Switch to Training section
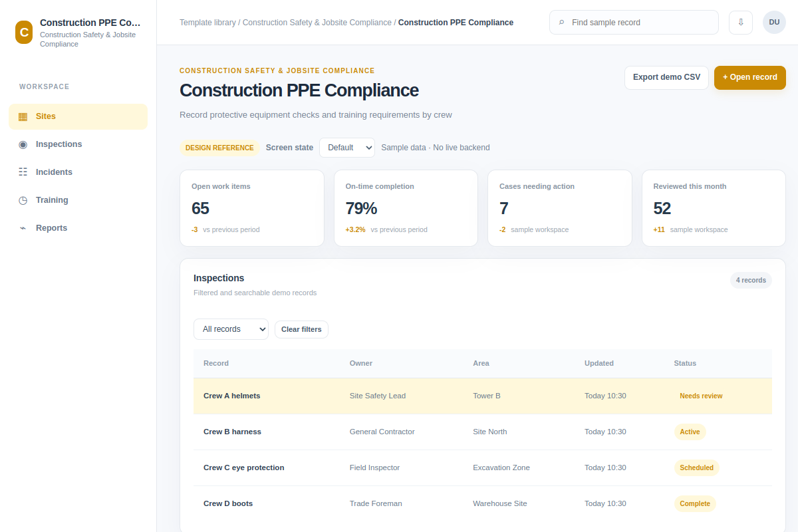798x532 pixels. click(x=78, y=200)
